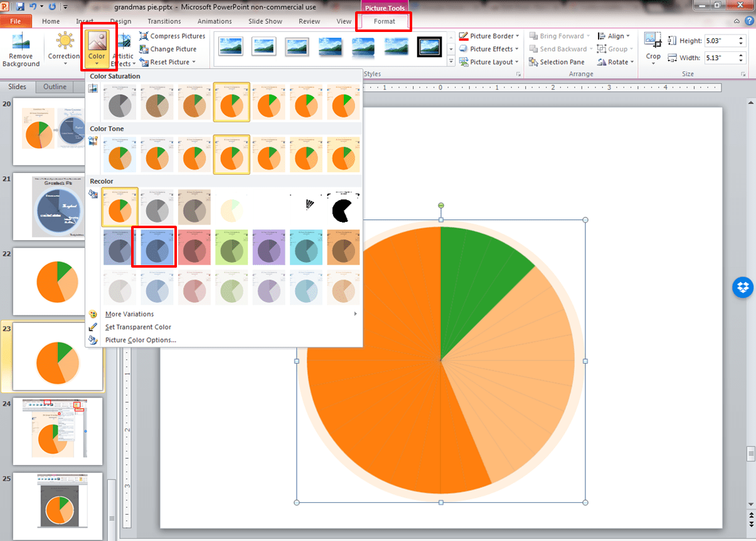Image resolution: width=756 pixels, height=541 pixels.
Task: Switch to the Transitions tab
Action: coord(164,21)
